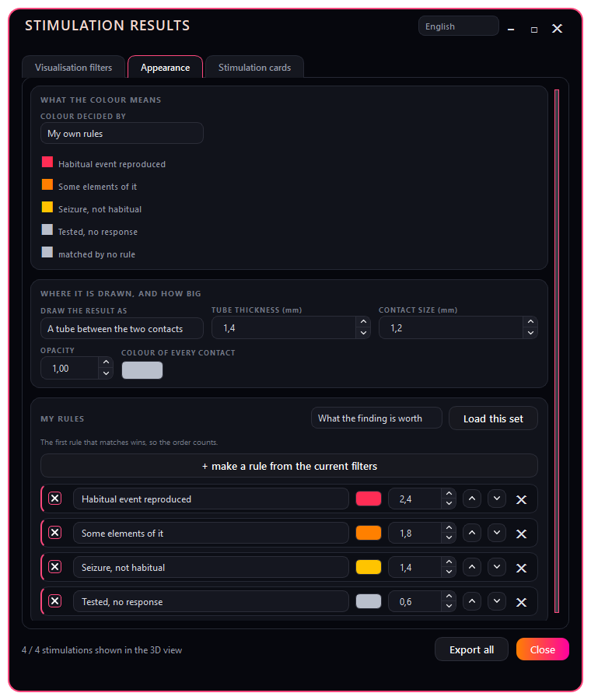
Task: Click the orange Close button
Action: click(x=542, y=649)
